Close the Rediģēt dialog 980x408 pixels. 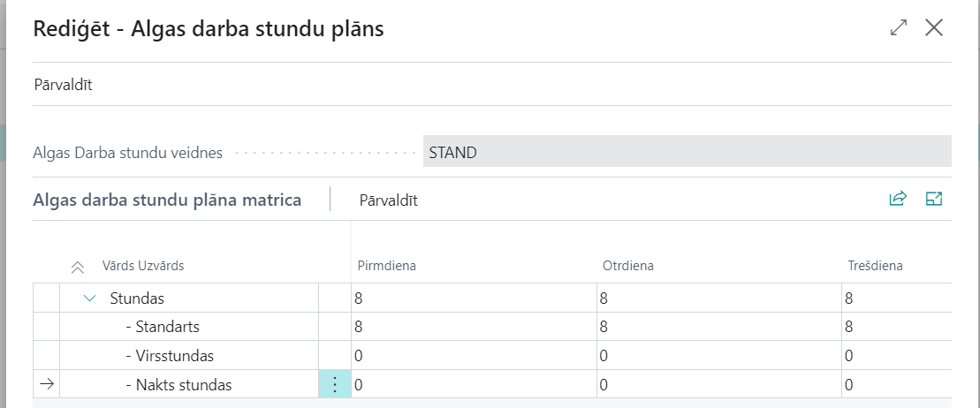click(934, 28)
